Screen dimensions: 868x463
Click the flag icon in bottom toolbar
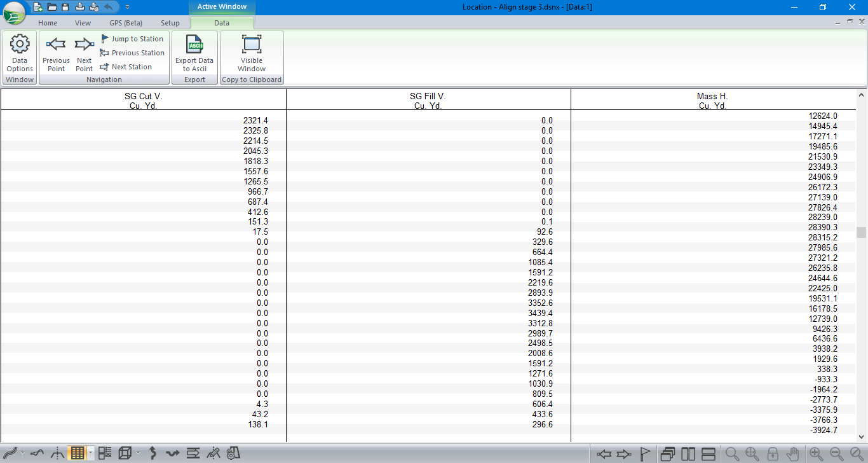(x=645, y=453)
